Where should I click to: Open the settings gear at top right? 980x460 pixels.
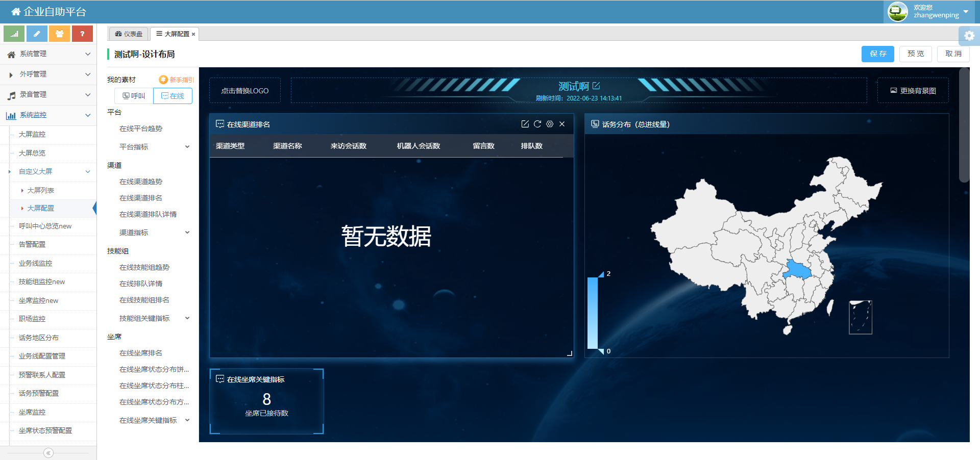coord(969,36)
